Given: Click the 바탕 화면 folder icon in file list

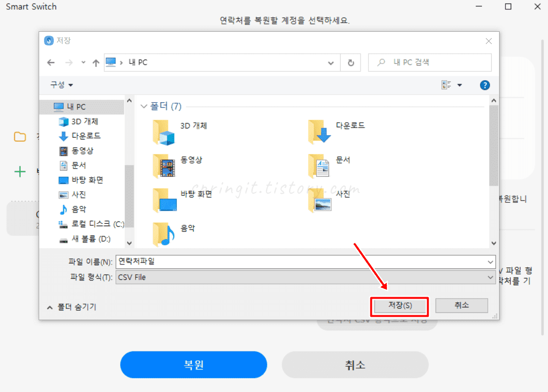Looking at the screenshot, I should tap(164, 200).
